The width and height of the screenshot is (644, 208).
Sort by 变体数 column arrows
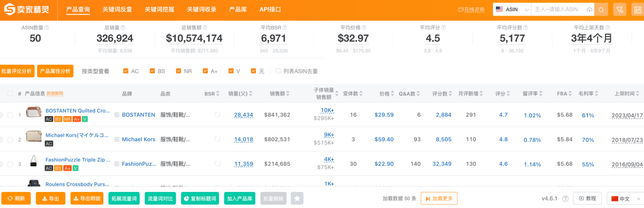(361, 94)
